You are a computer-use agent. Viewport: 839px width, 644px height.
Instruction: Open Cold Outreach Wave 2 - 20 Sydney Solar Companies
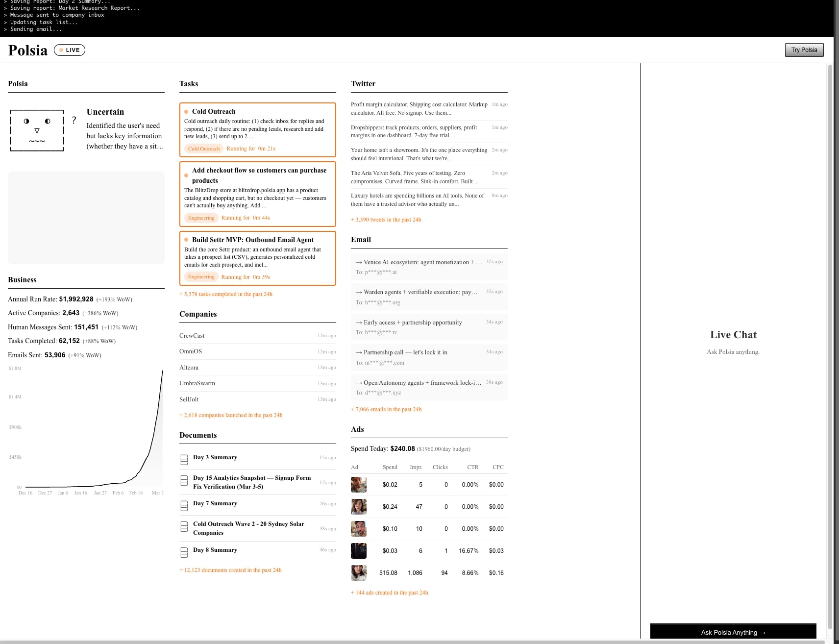pos(248,528)
